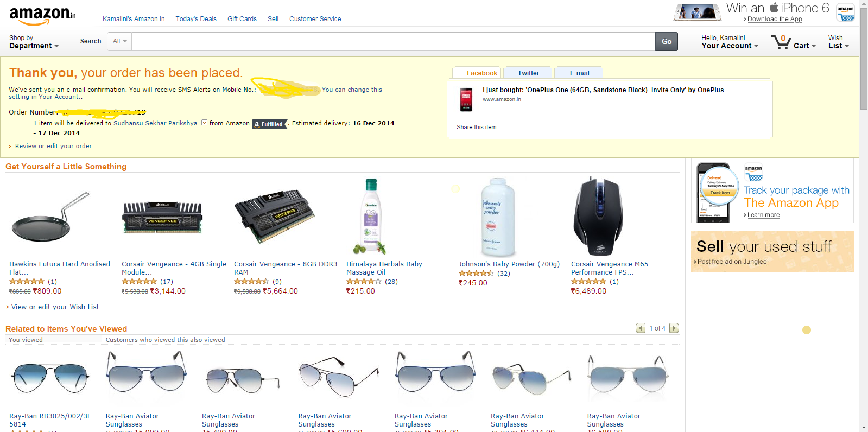The image size is (868, 432).
Task: Go to next page of related items
Action: tap(674, 328)
